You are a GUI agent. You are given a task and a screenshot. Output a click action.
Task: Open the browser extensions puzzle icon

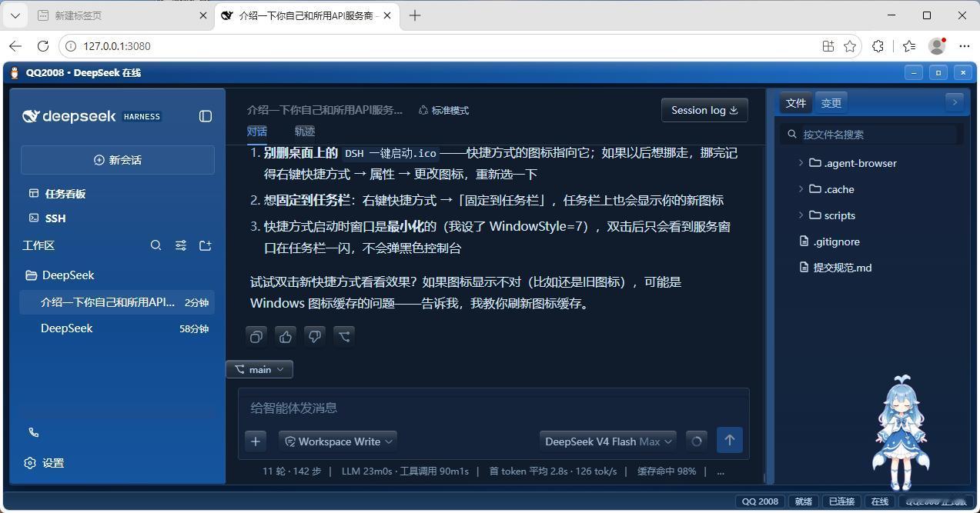878,46
